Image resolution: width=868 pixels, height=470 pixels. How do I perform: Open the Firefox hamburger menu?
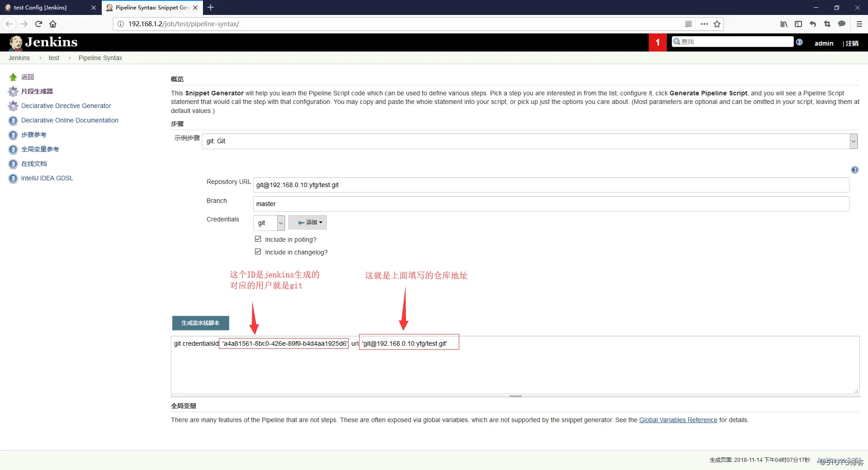click(859, 24)
